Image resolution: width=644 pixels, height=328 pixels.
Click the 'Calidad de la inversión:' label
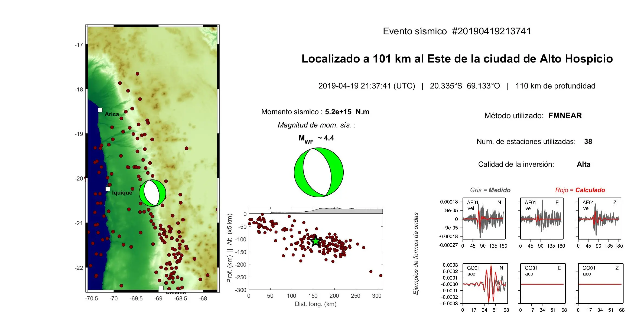click(516, 164)
